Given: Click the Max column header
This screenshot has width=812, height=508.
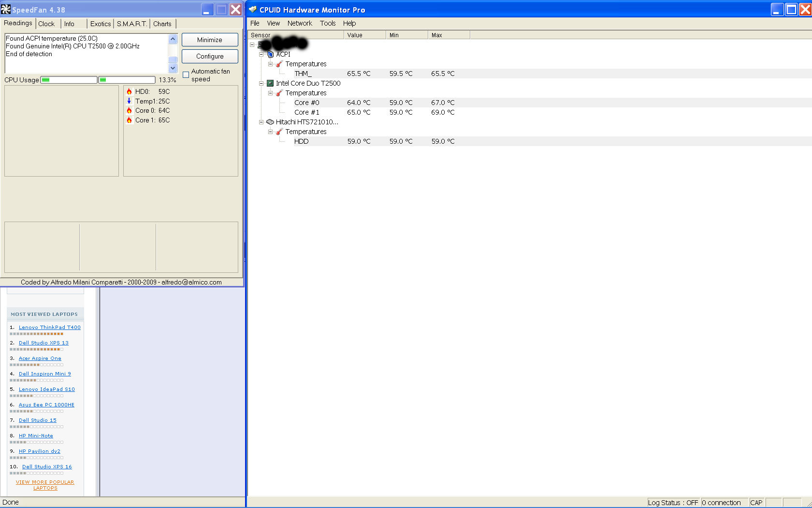Looking at the screenshot, I should tap(449, 35).
